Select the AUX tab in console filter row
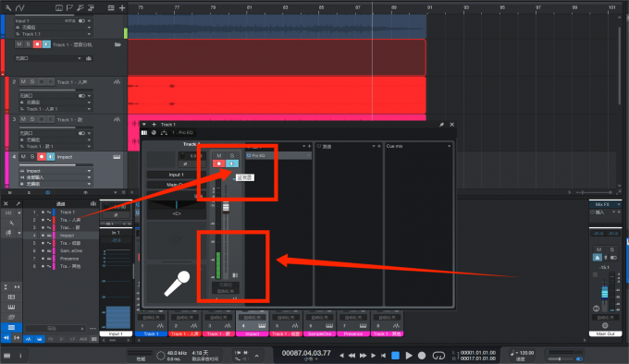 tap(83, 339)
